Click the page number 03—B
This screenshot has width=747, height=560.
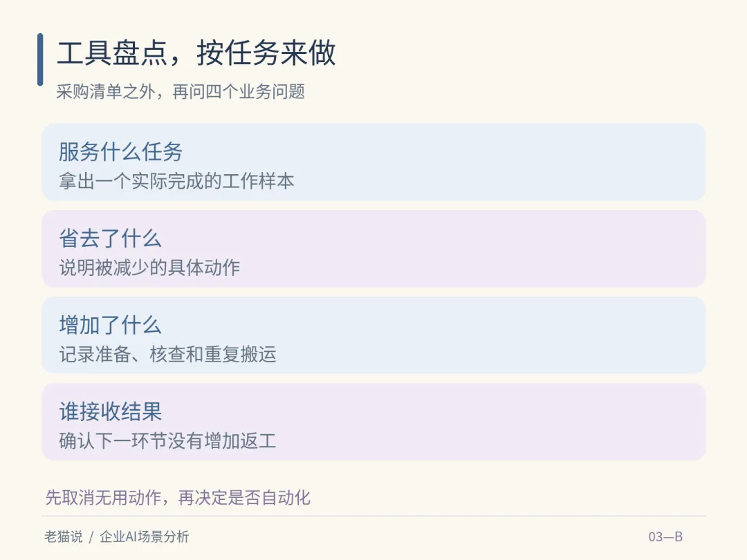pyautogui.click(x=665, y=537)
